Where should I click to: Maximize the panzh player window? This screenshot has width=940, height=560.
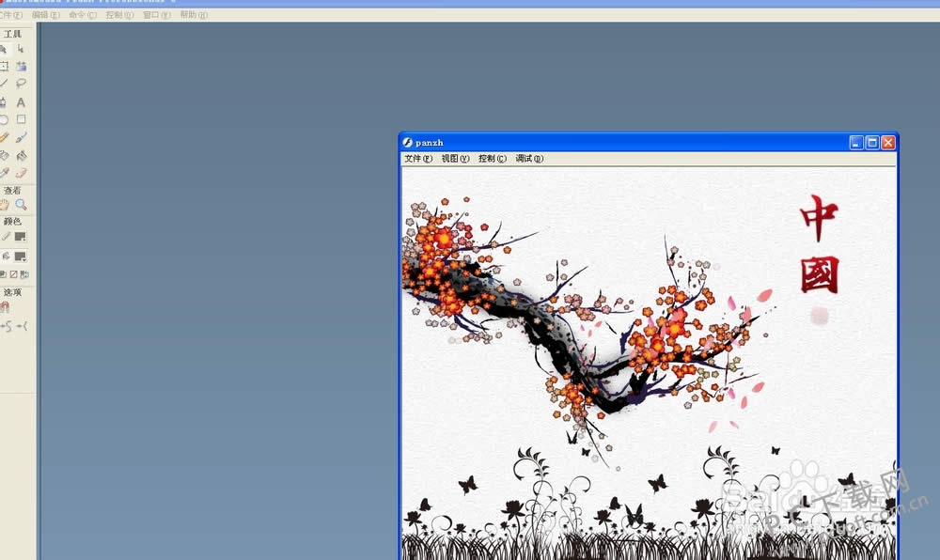click(x=871, y=143)
